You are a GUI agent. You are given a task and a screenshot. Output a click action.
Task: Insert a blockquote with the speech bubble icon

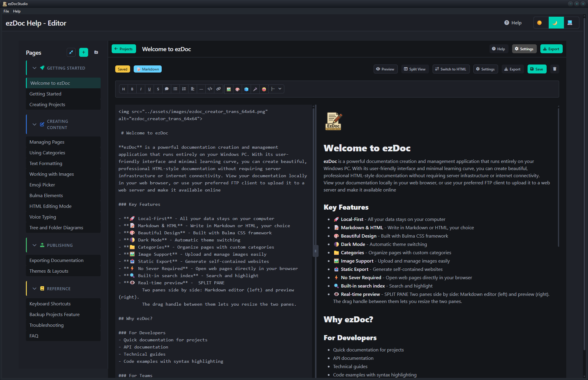(167, 89)
